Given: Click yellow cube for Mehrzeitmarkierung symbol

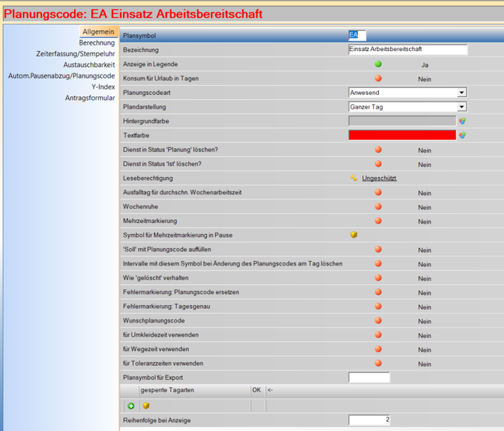Looking at the screenshot, I should 354,235.
